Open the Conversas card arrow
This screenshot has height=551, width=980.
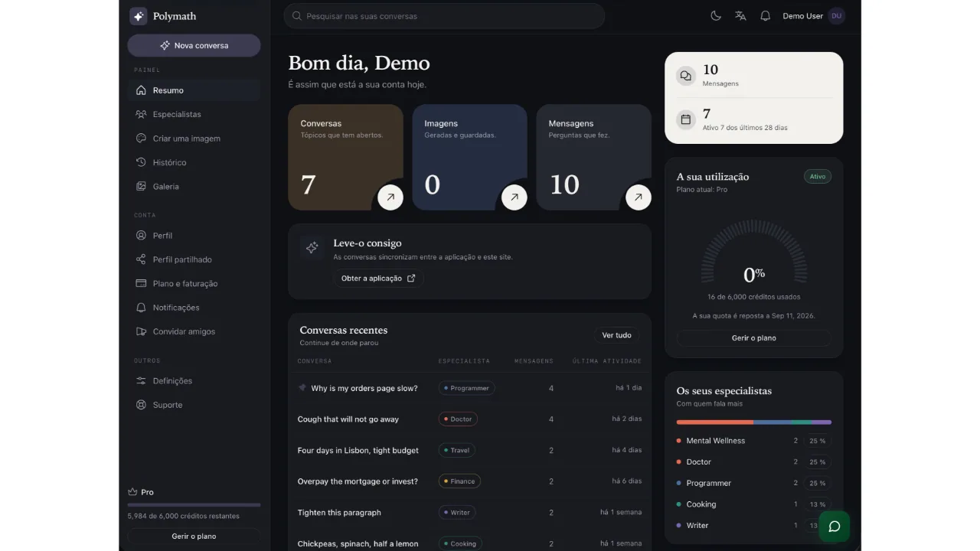point(390,197)
